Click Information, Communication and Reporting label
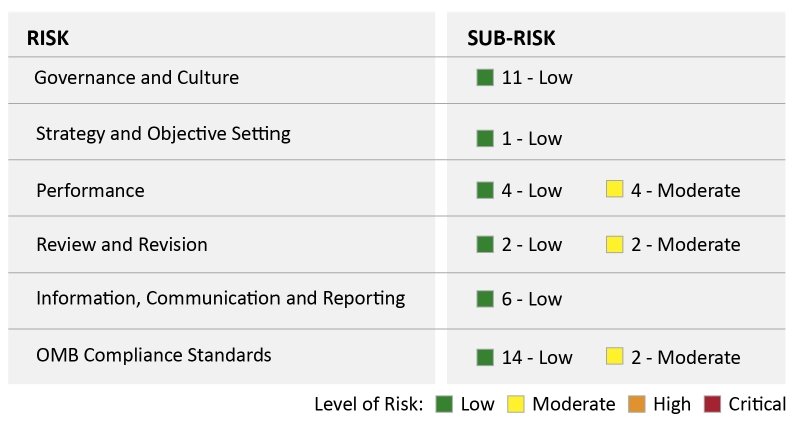The image size is (800, 424). click(220, 298)
